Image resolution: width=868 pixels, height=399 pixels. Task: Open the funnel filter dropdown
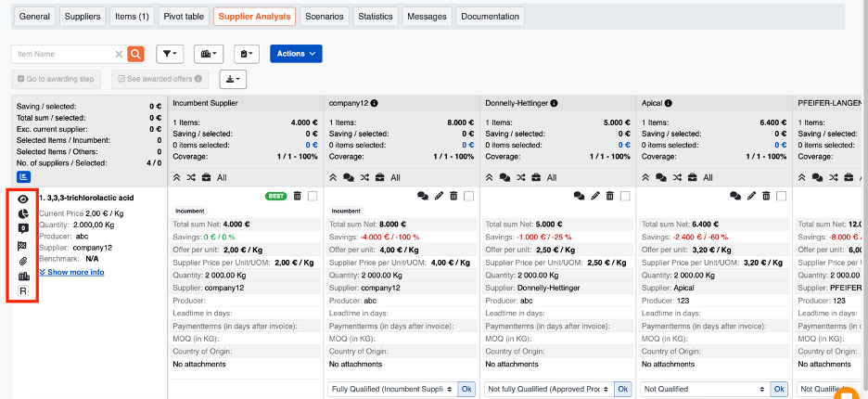[170, 54]
